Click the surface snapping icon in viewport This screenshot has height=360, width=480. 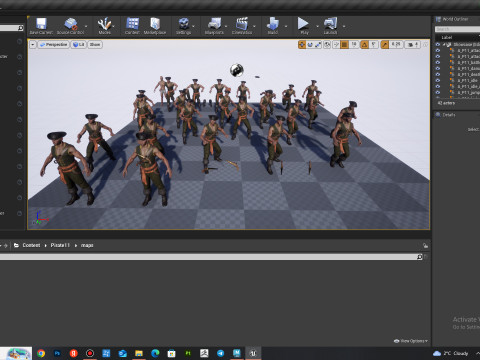click(x=336, y=44)
